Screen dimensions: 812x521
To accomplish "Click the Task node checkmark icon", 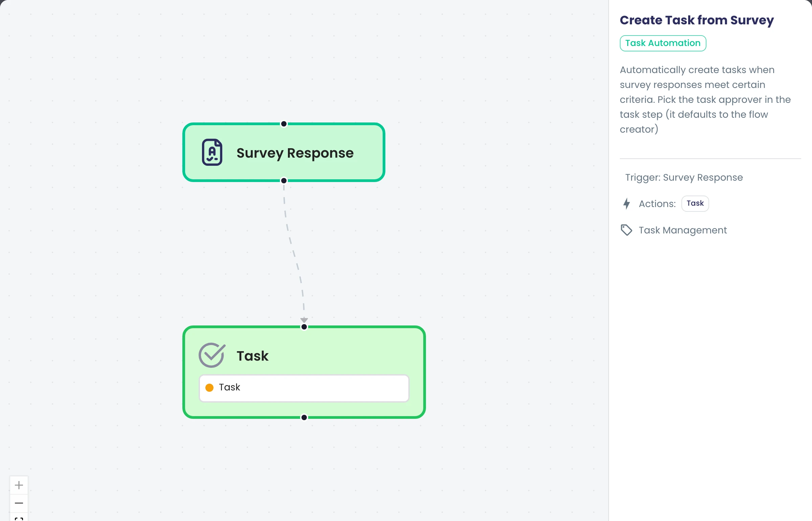I will [212, 355].
